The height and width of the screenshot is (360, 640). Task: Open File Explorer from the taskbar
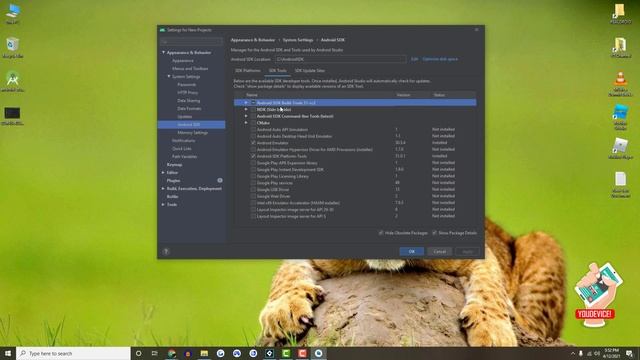tap(204, 353)
